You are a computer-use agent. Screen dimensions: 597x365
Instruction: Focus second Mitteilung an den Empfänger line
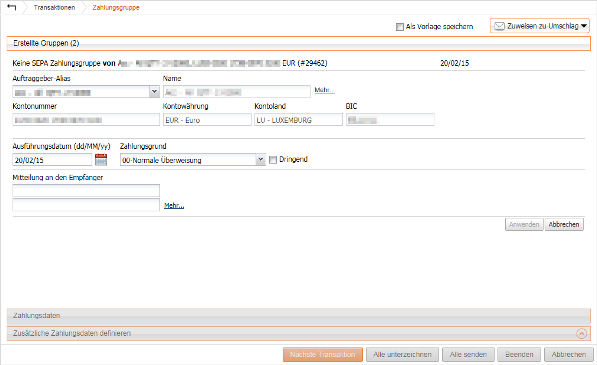pos(86,205)
